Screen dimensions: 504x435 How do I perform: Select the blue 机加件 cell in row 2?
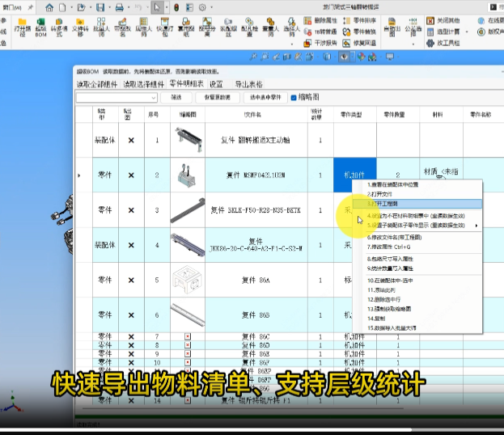click(355, 175)
